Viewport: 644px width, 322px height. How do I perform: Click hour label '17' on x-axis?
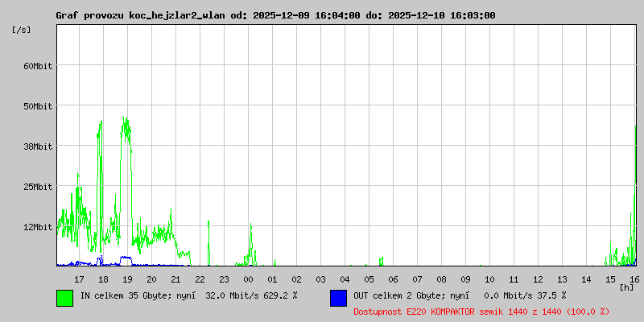click(x=79, y=279)
